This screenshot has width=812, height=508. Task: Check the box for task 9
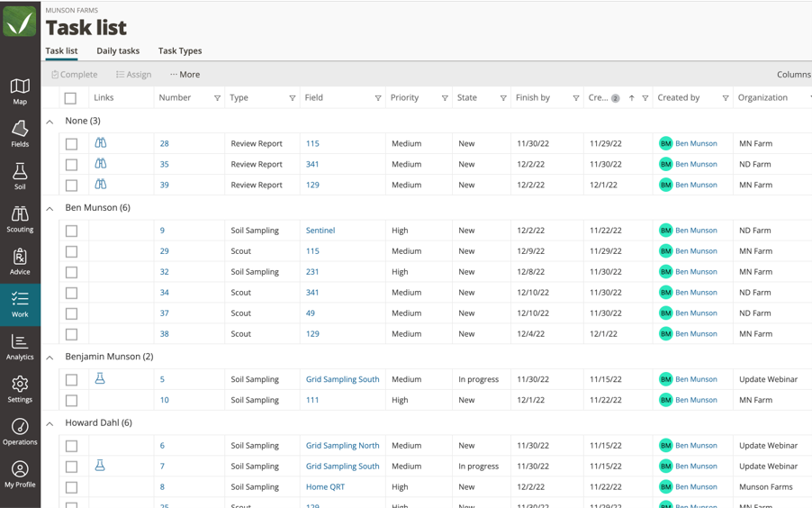click(x=71, y=231)
